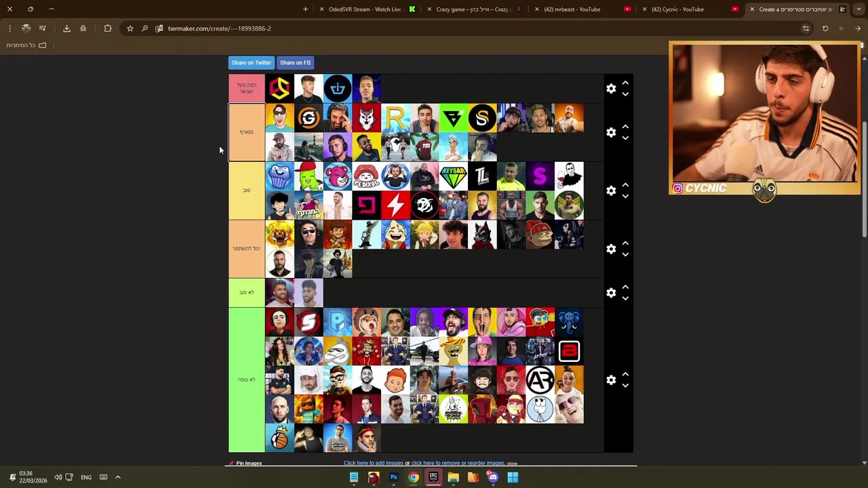Bookmark this page with star icon
This screenshot has width=868, height=488.
[130, 28]
